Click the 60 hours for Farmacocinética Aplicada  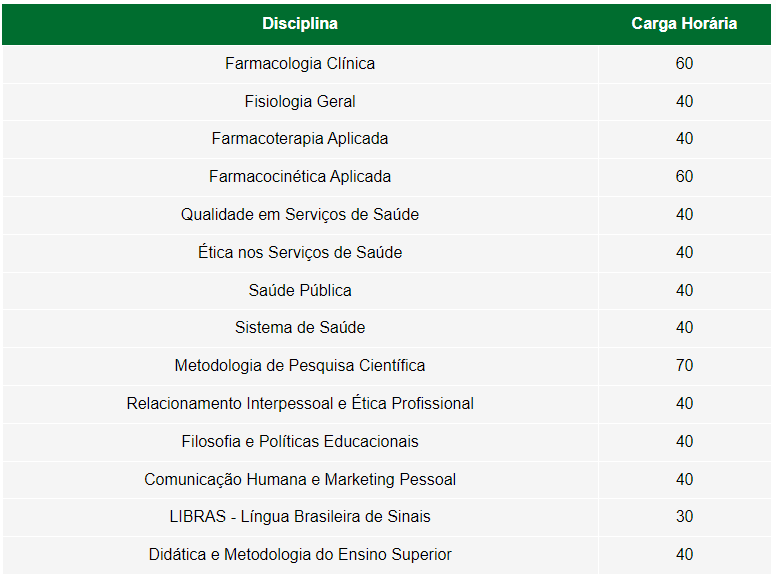(684, 177)
